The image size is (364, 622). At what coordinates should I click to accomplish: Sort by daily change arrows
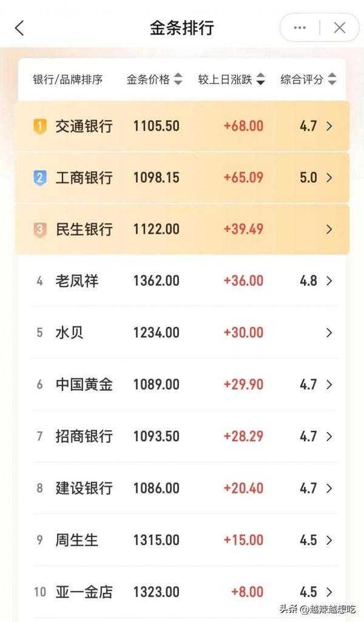[260, 79]
